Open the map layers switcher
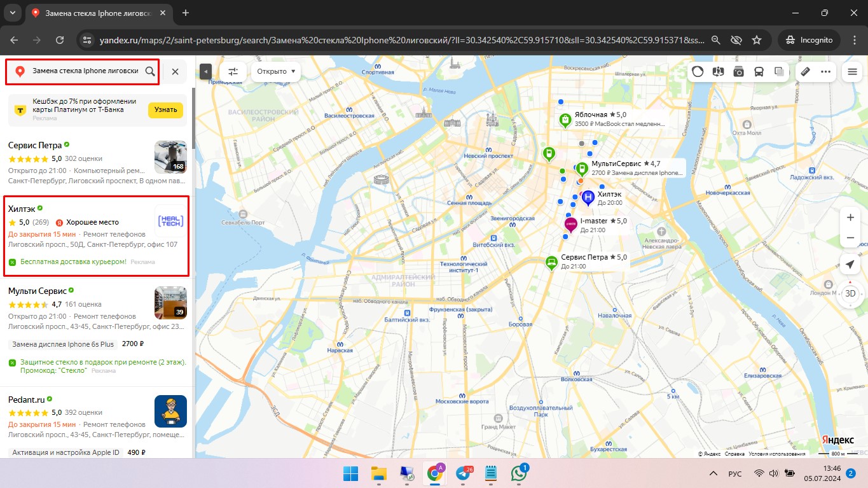The width and height of the screenshot is (868, 488). click(x=780, y=71)
